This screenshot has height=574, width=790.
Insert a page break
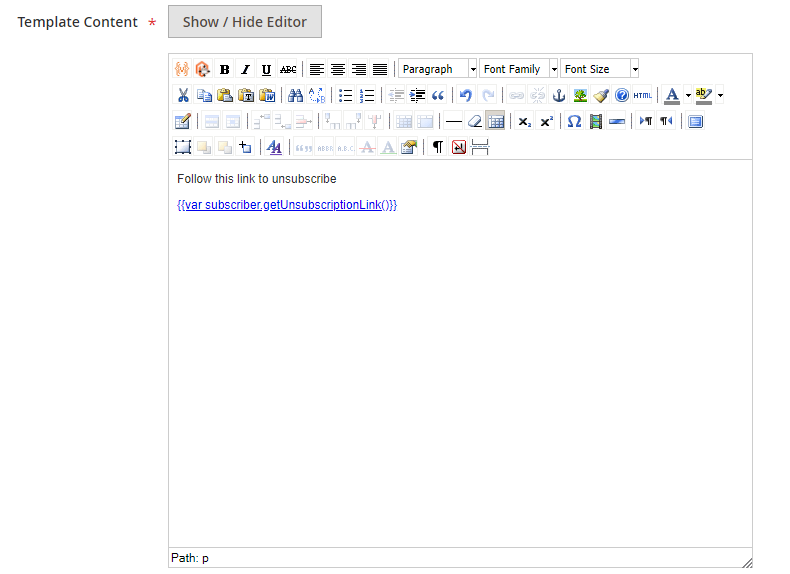[x=480, y=147]
